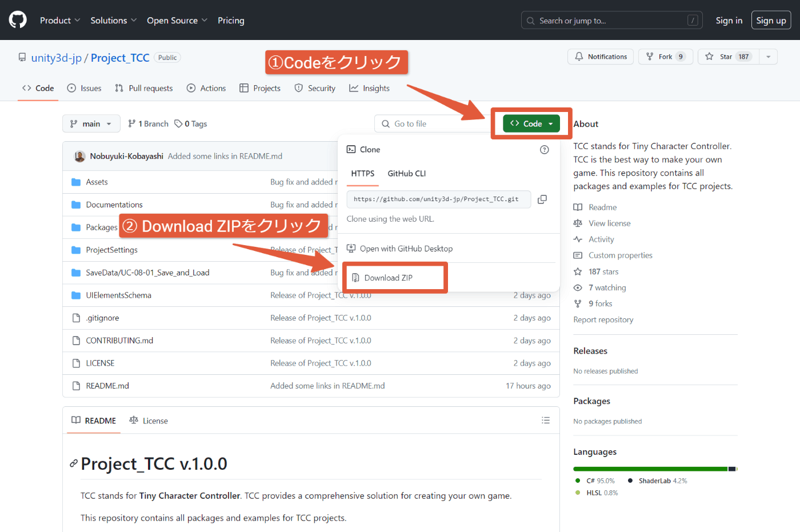Click Download ZIP
800x532 pixels.
389,278
